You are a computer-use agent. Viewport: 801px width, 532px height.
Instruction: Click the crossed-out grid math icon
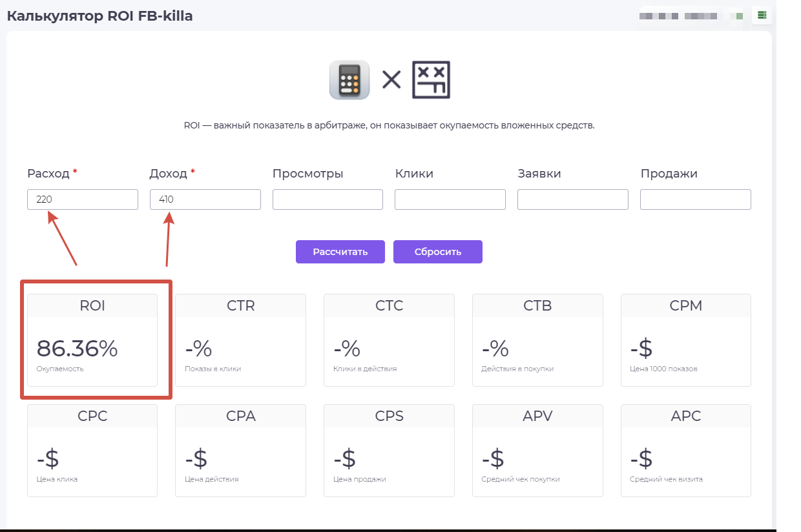coord(431,80)
